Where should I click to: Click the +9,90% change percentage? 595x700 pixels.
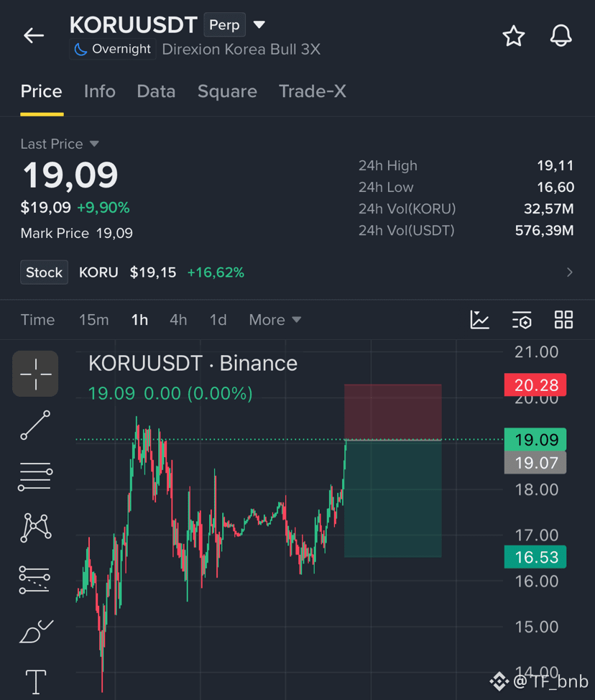(x=103, y=208)
